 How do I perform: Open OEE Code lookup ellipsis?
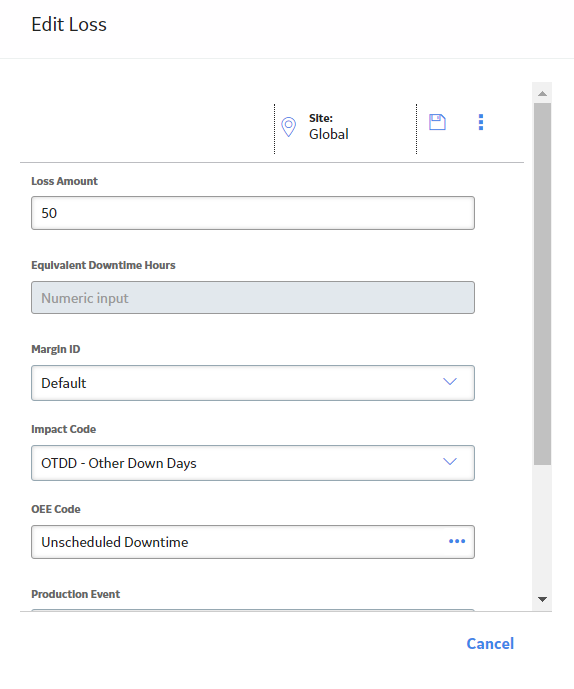pyautogui.click(x=457, y=541)
